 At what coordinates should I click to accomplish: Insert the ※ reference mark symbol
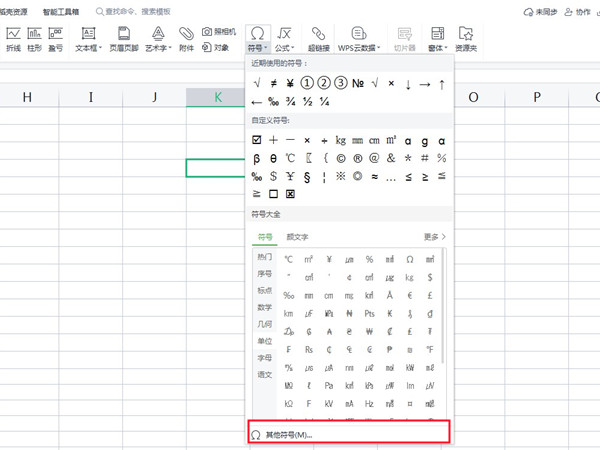pyautogui.click(x=341, y=176)
